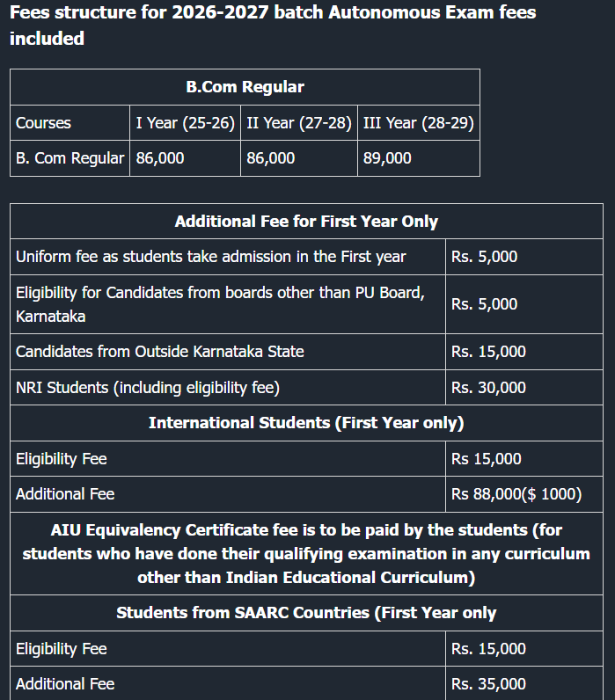Click the PU Board eligibility description cell
The height and width of the screenshot is (700, 615).
pos(220,304)
